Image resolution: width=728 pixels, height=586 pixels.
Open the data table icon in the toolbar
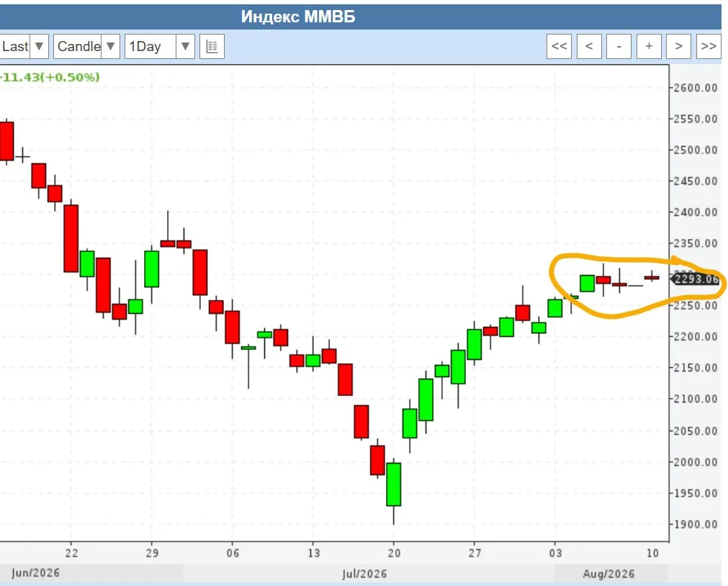click(212, 47)
